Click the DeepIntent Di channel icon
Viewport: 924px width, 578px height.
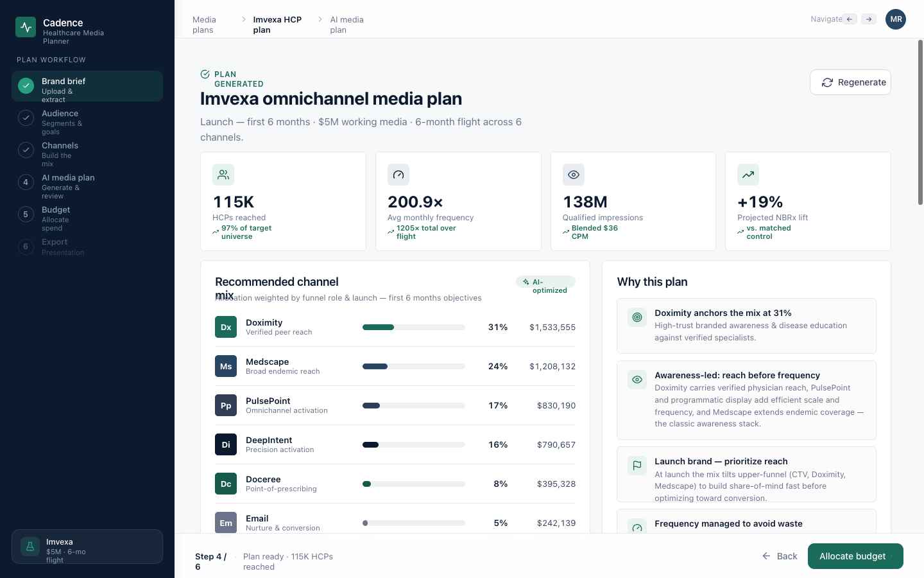point(226,444)
